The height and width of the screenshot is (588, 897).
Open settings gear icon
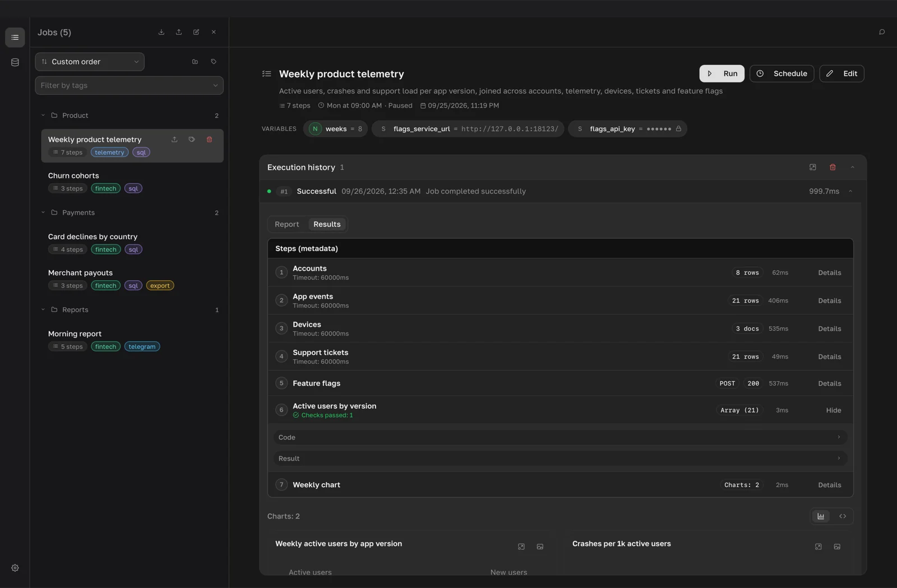pyautogui.click(x=15, y=568)
